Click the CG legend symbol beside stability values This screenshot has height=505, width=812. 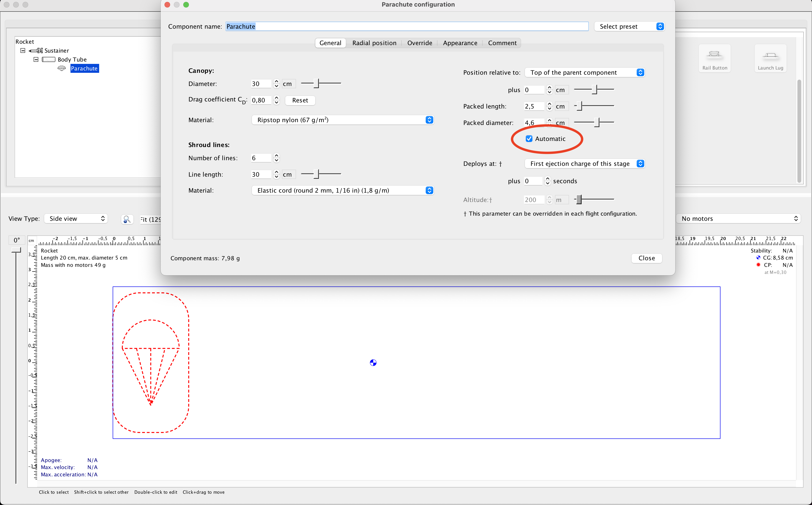tap(758, 257)
